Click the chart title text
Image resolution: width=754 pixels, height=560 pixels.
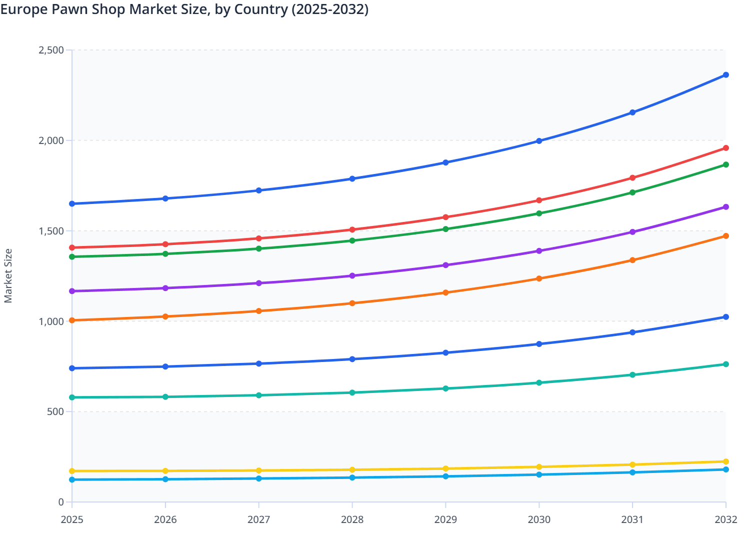click(184, 9)
